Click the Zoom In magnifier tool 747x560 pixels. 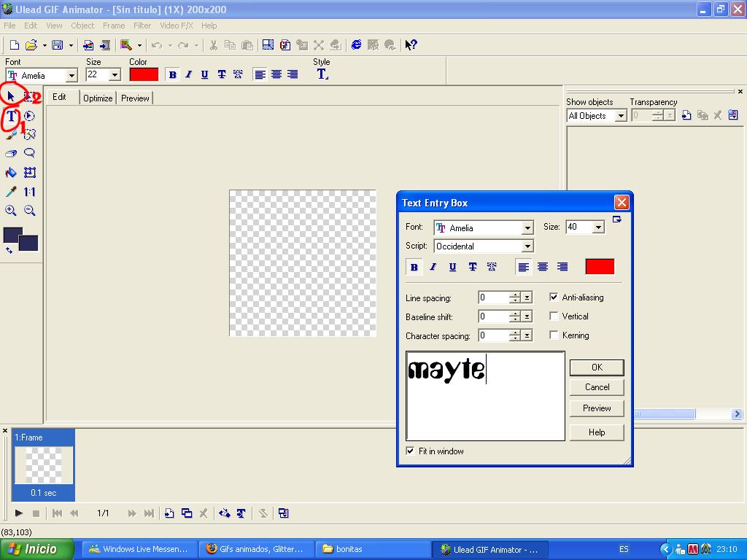[x=11, y=211]
